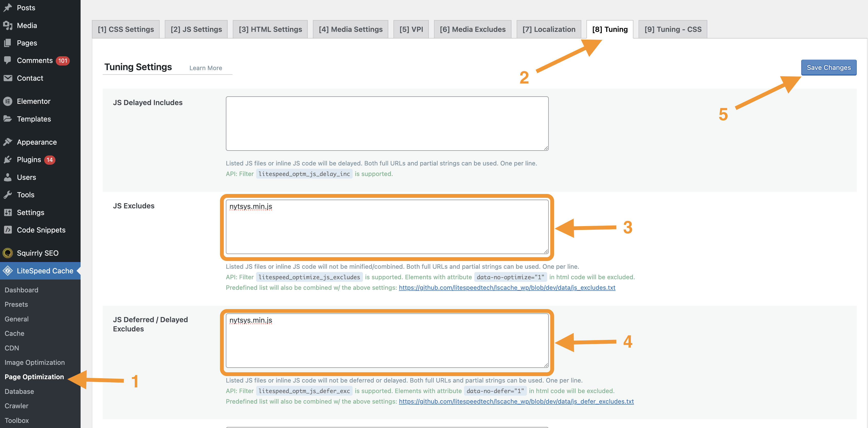Open the js_excludes.txt GitHub link

507,288
